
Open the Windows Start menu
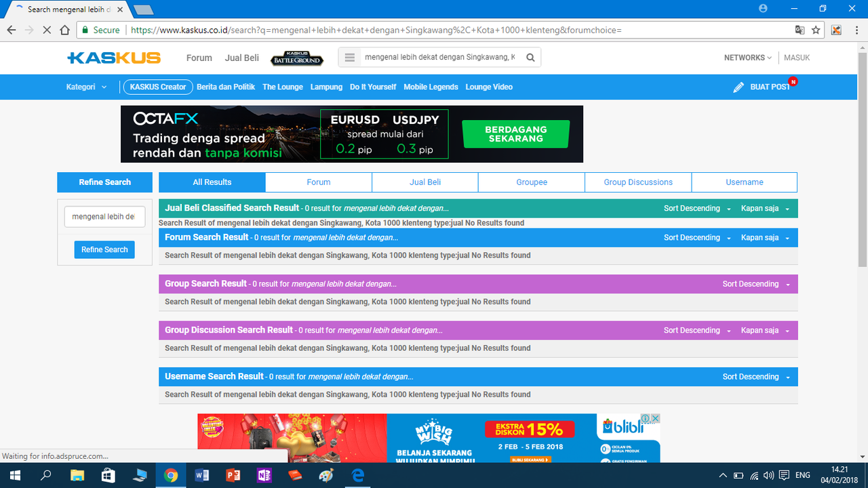(x=14, y=475)
